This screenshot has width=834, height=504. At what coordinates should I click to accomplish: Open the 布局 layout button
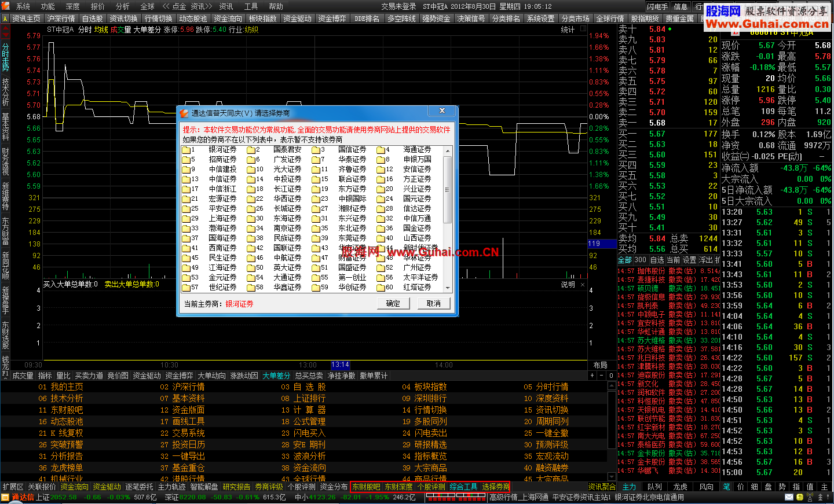600,365
